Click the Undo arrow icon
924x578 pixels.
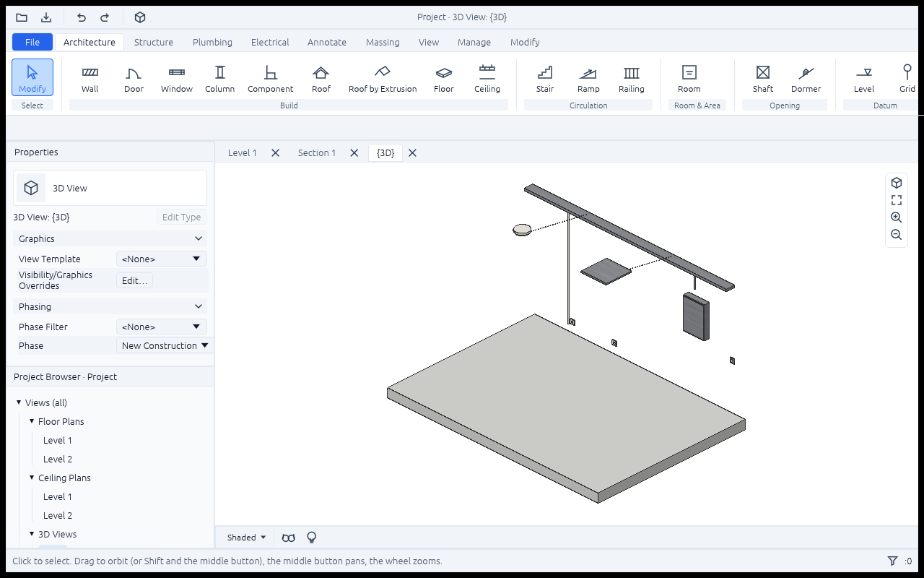pyautogui.click(x=82, y=17)
